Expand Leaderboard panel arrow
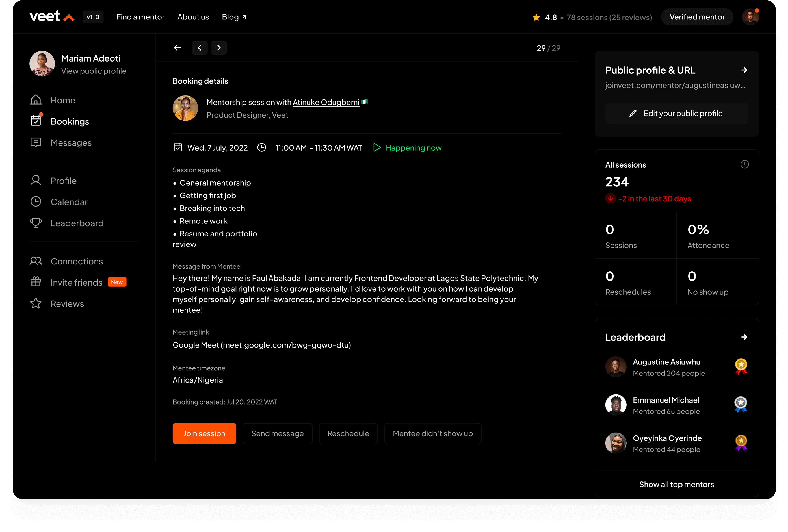Viewport: 788px width, 532px height. [744, 337]
